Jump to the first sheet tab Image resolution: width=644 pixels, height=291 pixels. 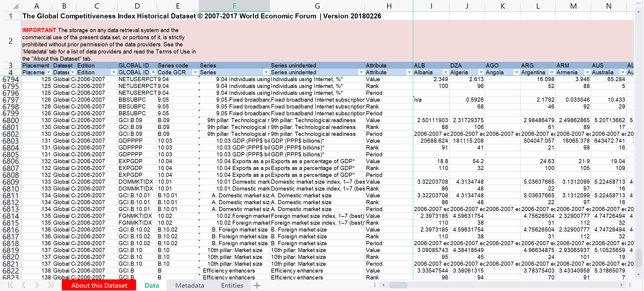[x=11, y=285]
